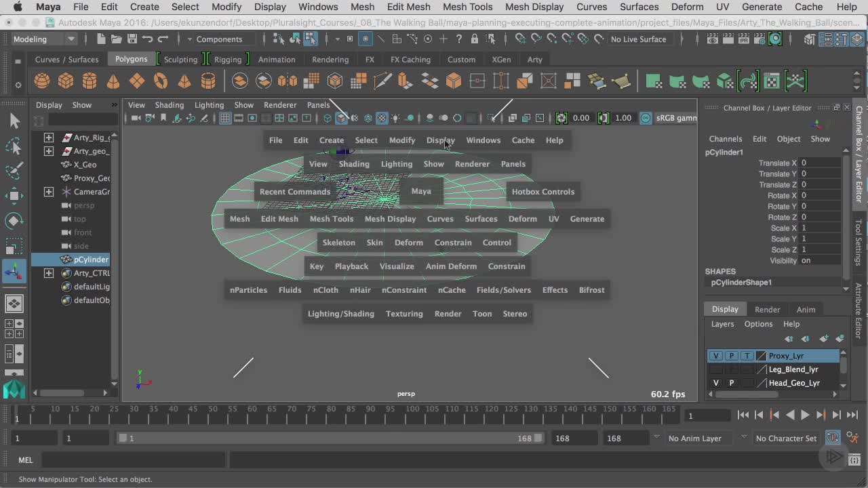Open Skeleton menu in hotbox

[339, 243]
